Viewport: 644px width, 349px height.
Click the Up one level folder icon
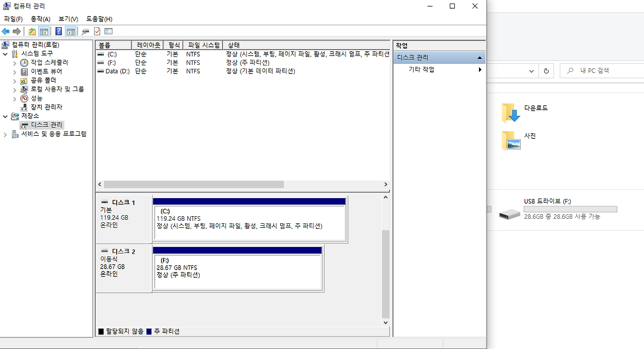(32, 31)
